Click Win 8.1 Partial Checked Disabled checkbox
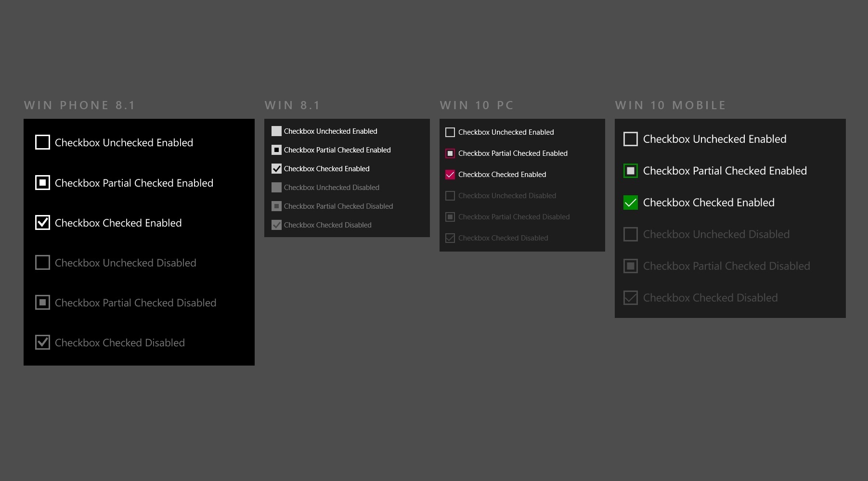Image resolution: width=868 pixels, height=481 pixels. tap(276, 206)
